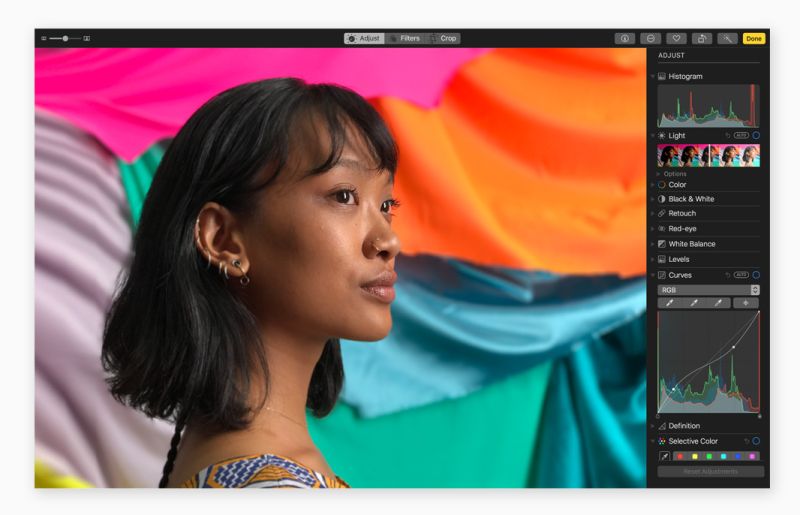Expand the White Balance section
The height and width of the screenshot is (515, 800).
tap(653, 244)
